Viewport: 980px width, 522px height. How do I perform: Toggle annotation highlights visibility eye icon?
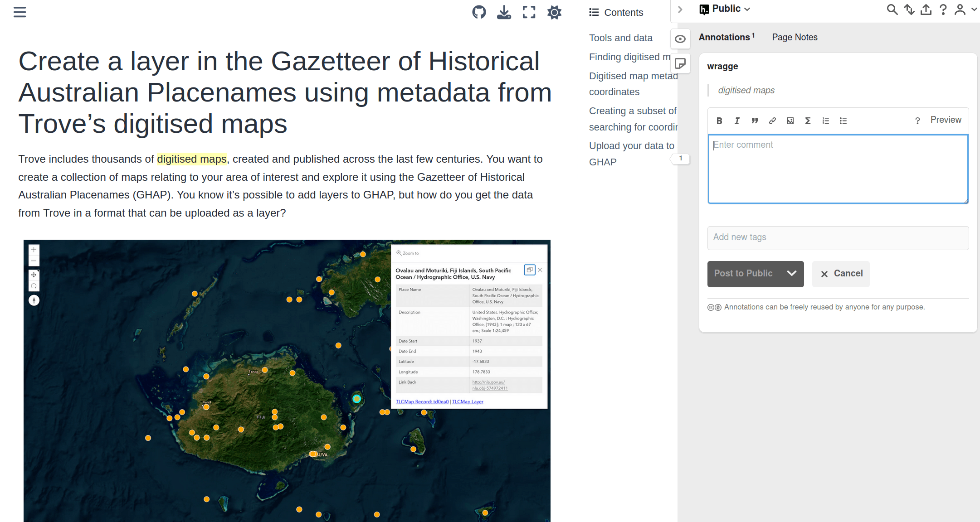pos(680,39)
